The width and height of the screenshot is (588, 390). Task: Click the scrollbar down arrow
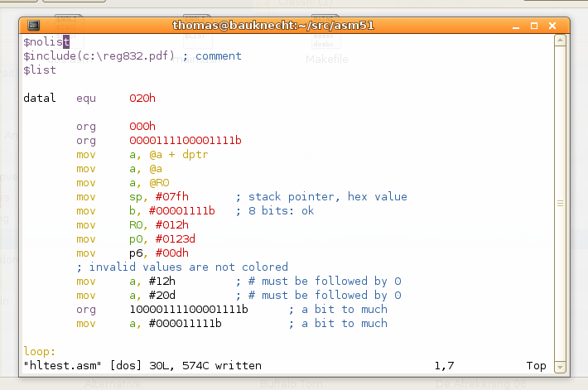[x=560, y=367]
